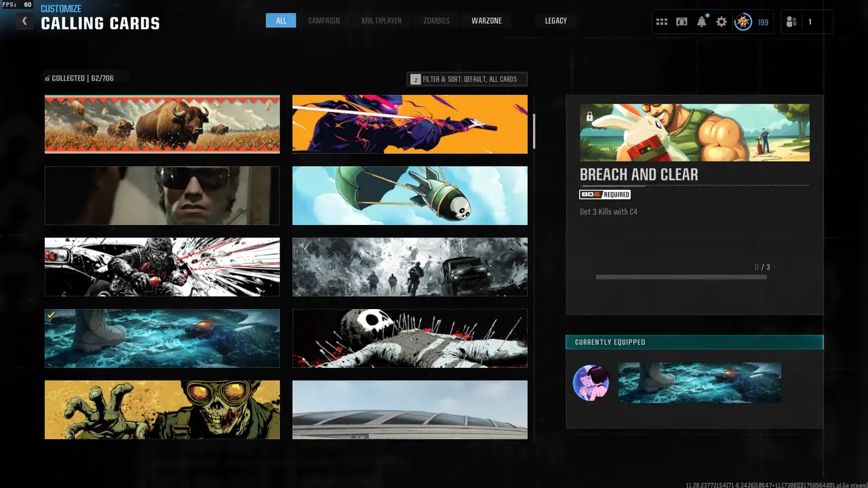
Task: Open the party members icon
Action: coord(791,22)
